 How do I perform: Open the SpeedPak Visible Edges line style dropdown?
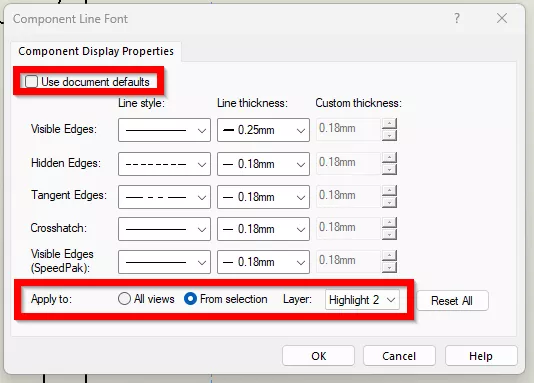pos(164,262)
